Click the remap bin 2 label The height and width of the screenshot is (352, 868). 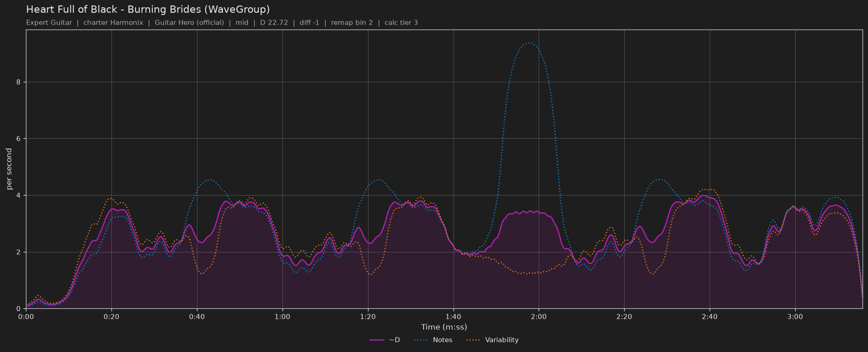coord(352,22)
